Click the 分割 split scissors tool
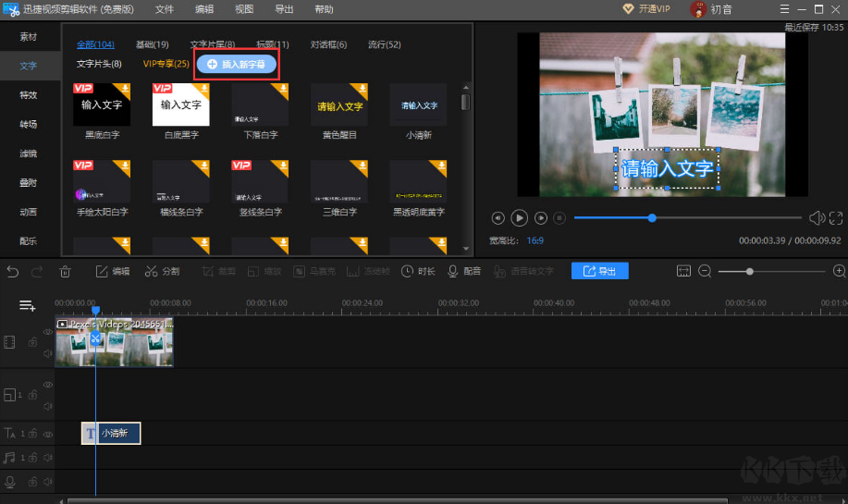 point(162,271)
